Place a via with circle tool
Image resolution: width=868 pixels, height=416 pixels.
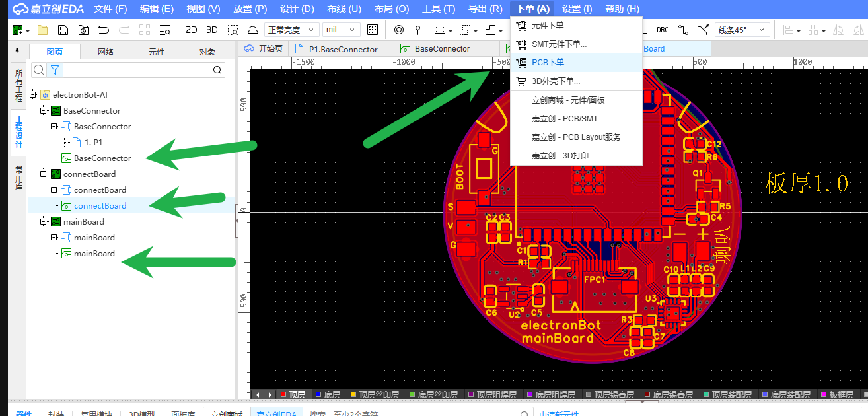(398, 30)
